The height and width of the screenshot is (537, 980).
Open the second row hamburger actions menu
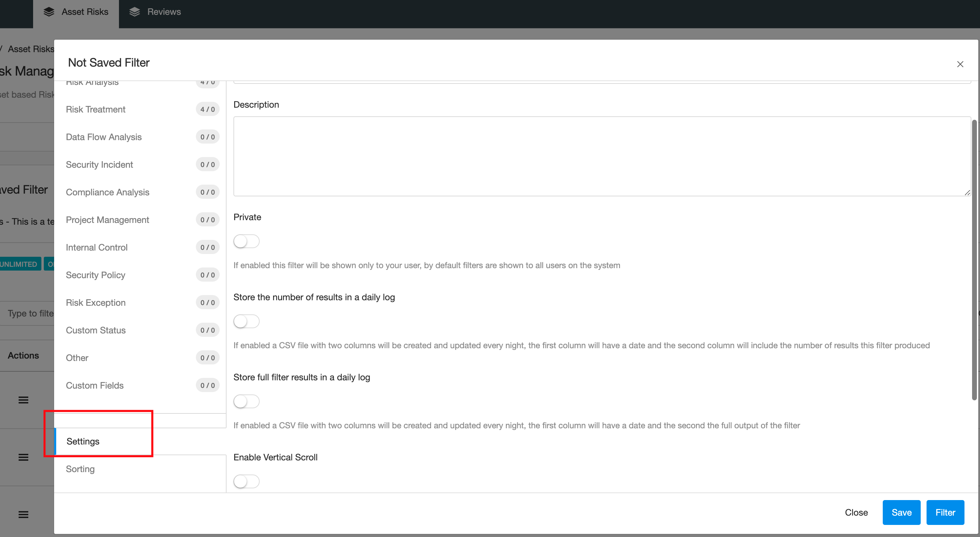point(23,457)
